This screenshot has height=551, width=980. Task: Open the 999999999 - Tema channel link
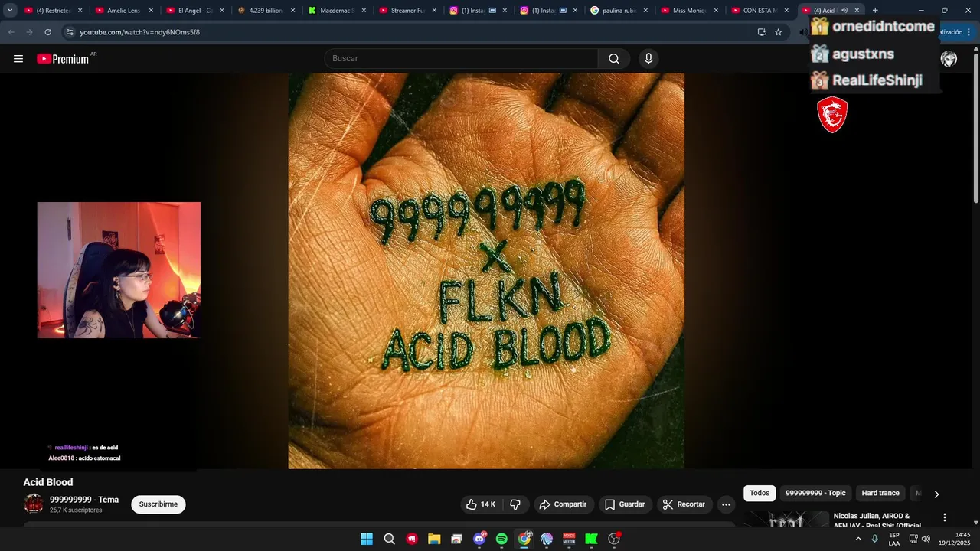pyautogui.click(x=84, y=500)
